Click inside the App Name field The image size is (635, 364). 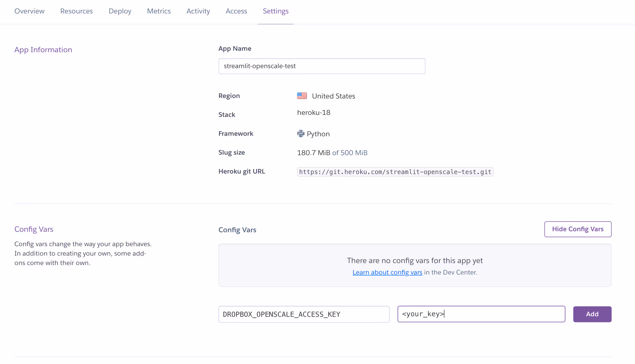(321, 66)
